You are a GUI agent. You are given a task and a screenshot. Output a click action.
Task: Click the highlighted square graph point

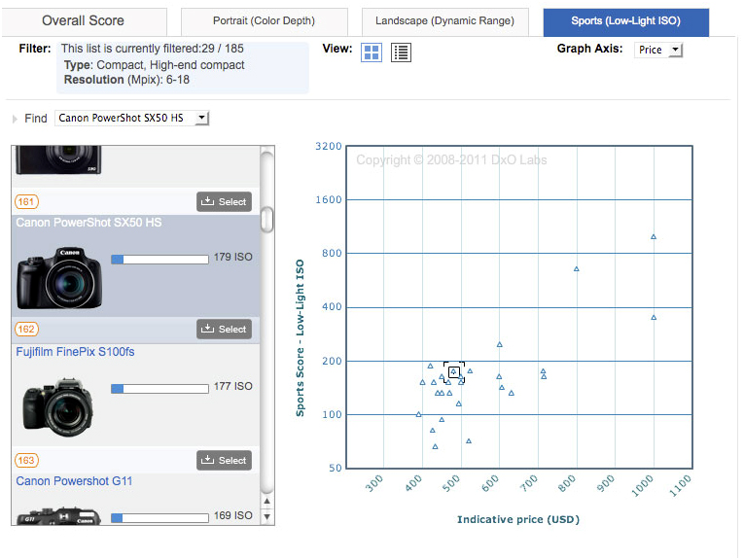point(453,372)
